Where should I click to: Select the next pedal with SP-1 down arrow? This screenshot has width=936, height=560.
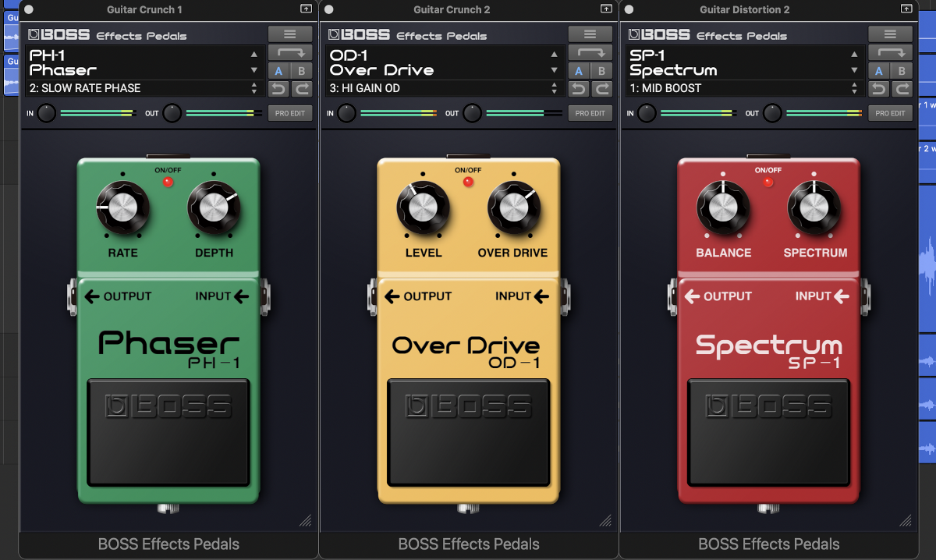click(x=854, y=70)
